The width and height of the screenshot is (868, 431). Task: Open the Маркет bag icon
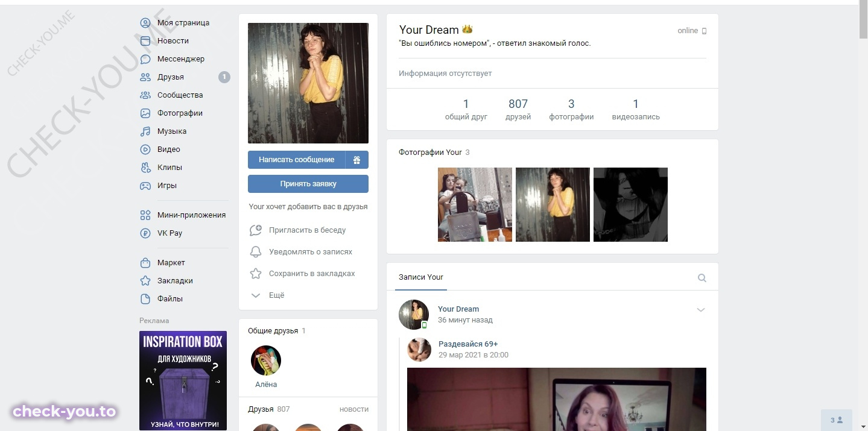tap(145, 263)
